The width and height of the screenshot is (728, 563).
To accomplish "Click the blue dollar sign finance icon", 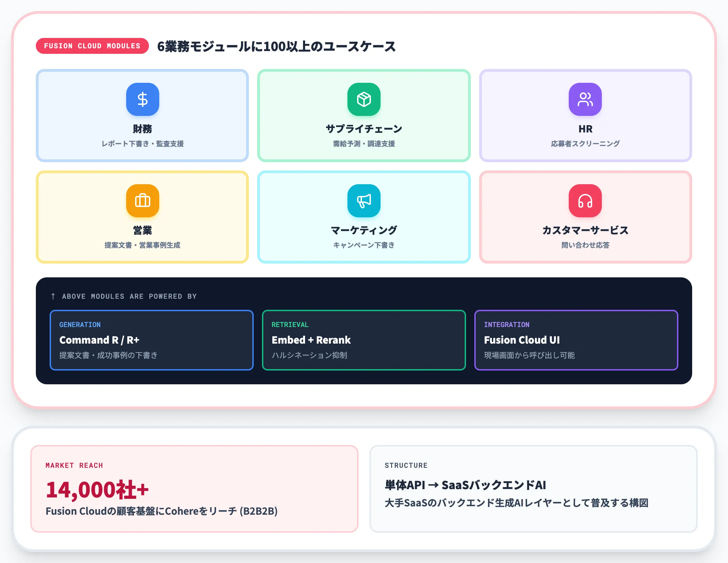I will [x=142, y=99].
